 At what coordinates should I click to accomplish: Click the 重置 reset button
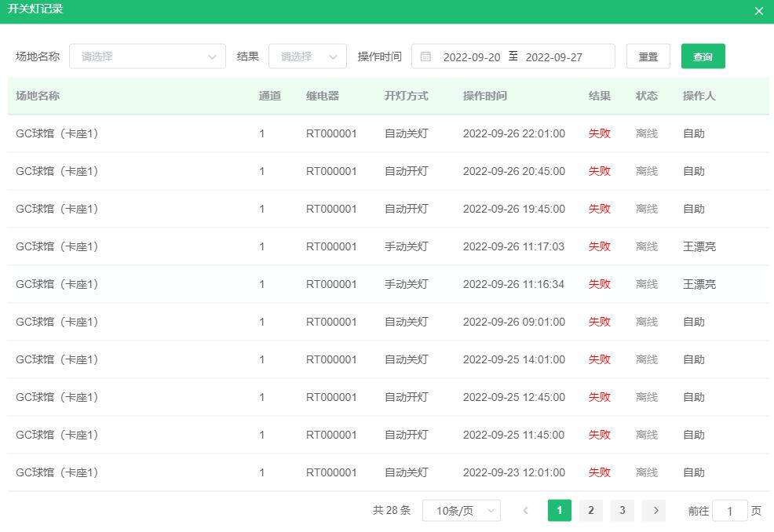(x=648, y=56)
